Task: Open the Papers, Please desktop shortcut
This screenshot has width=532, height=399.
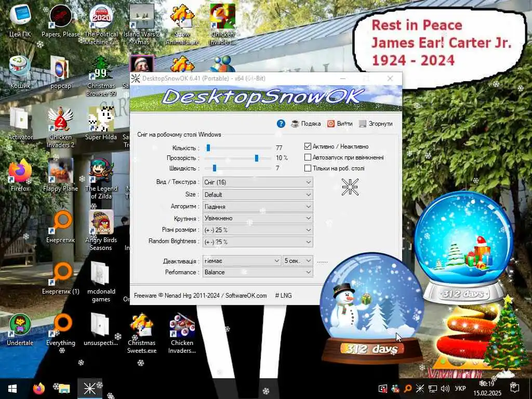Action: pyautogui.click(x=61, y=20)
